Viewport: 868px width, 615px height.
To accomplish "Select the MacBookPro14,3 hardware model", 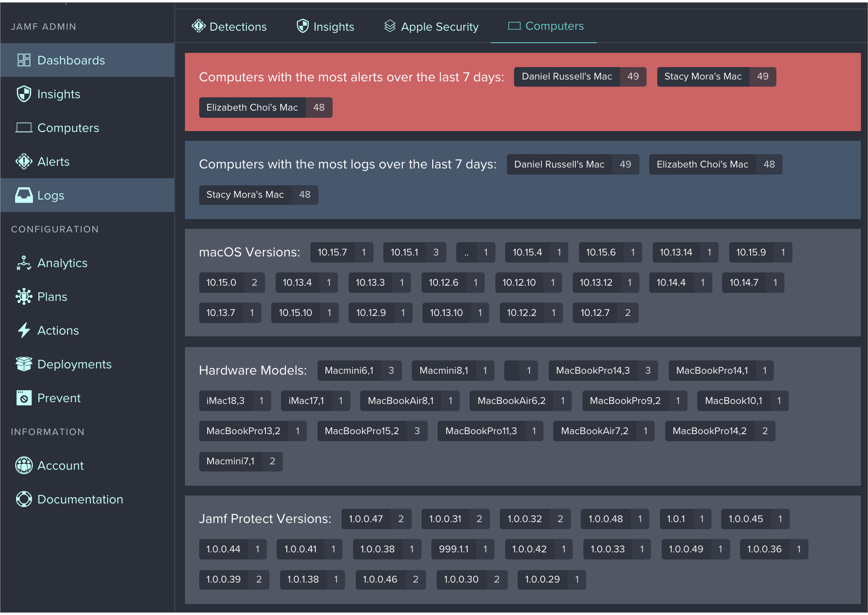I will click(603, 371).
